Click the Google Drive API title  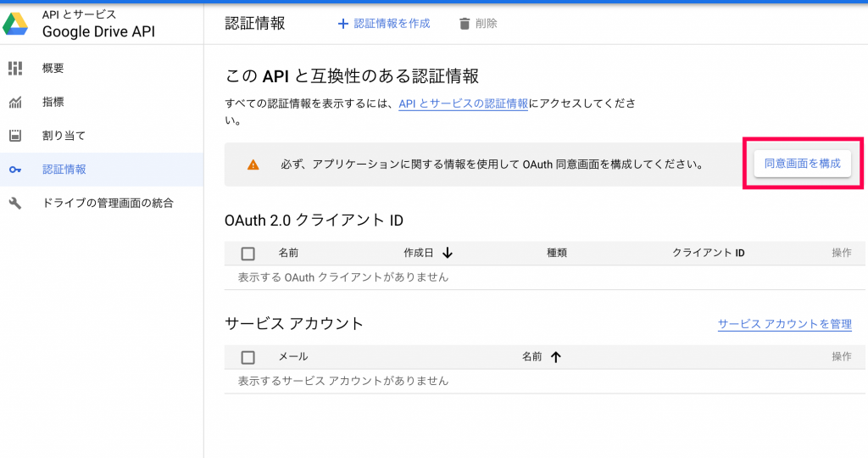coord(98,31)
